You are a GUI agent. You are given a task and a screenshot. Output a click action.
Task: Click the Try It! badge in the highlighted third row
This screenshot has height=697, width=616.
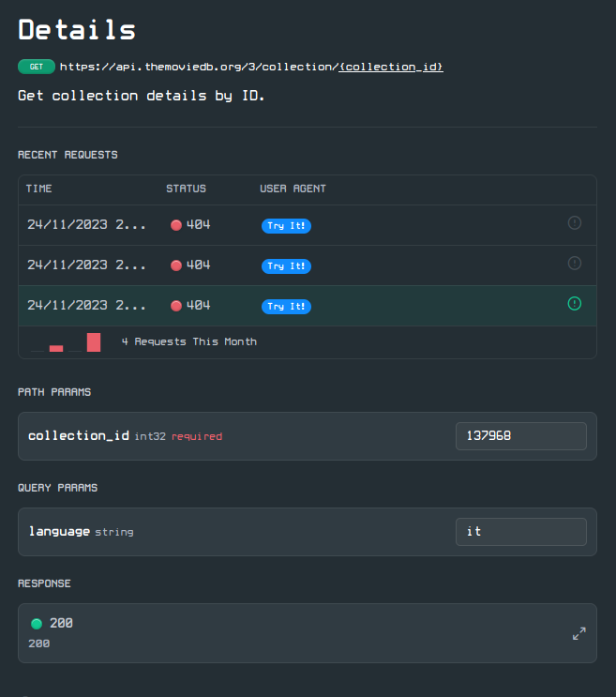click(286, 307)
